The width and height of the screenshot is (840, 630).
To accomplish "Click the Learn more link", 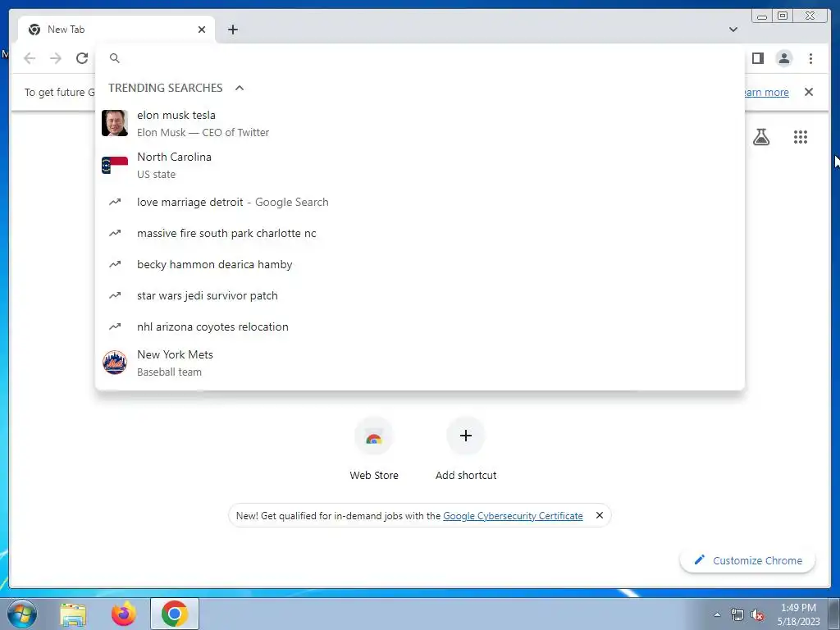I will click(767, 92).
